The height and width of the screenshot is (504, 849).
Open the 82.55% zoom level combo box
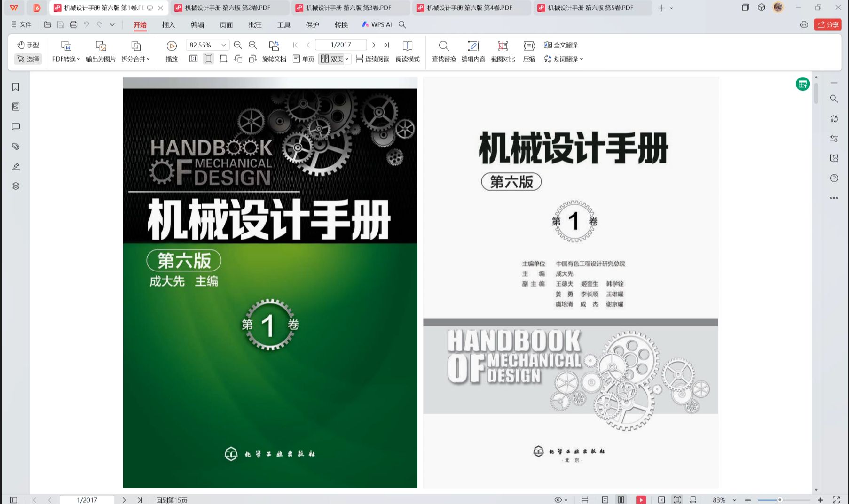[208, 45]
